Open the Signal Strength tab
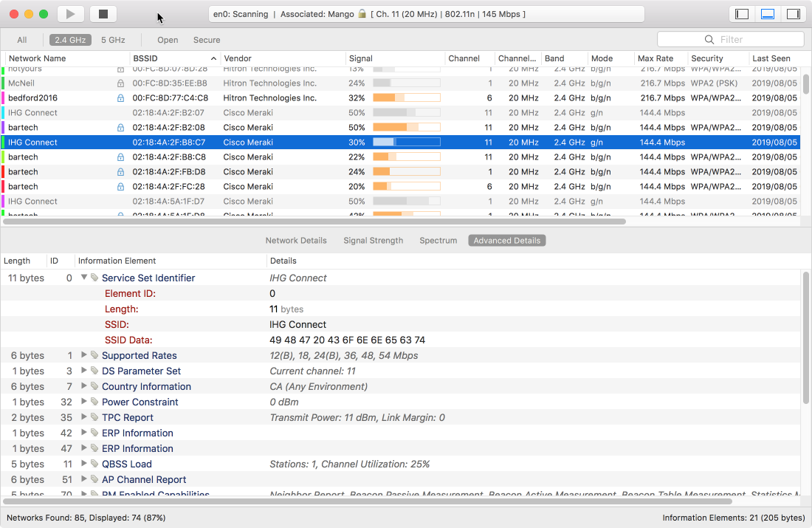The width and height of the screenshot is (812, 528). (373, 241)
